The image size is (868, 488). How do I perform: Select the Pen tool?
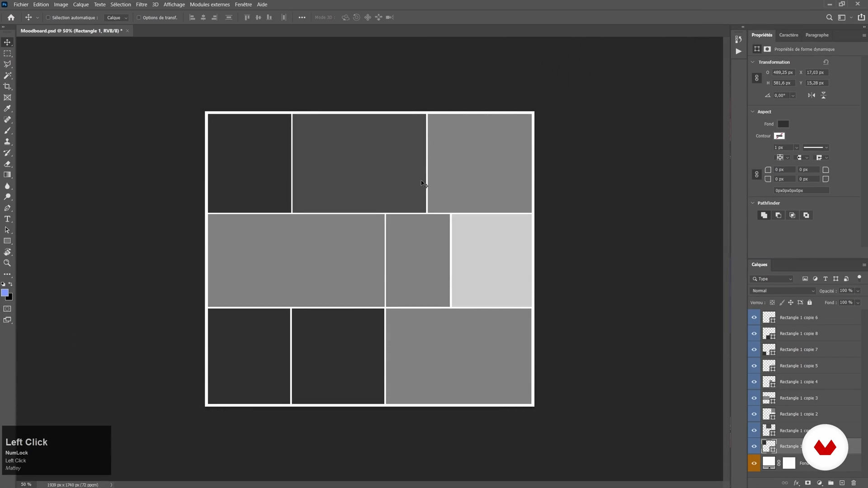(7, 208)
